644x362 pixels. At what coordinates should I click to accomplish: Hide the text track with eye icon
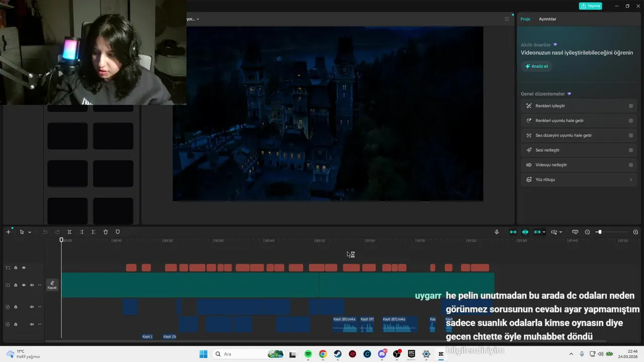tap(24, 267)
